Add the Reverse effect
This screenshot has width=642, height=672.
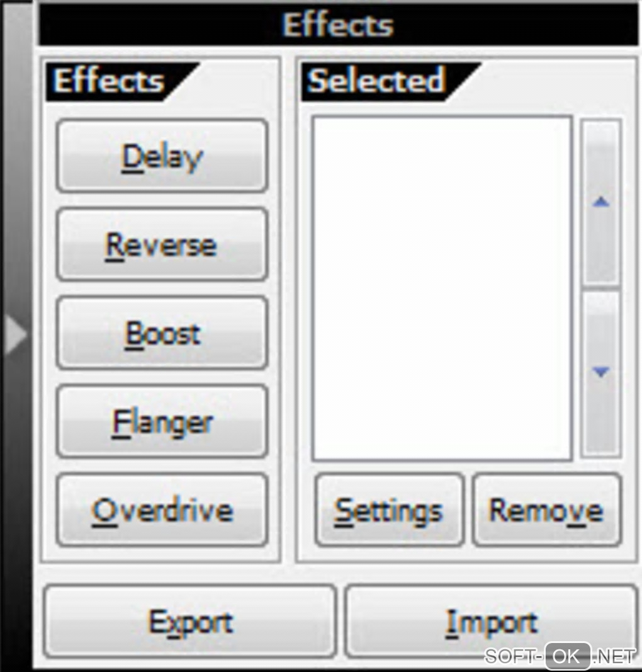click(162, 245)
